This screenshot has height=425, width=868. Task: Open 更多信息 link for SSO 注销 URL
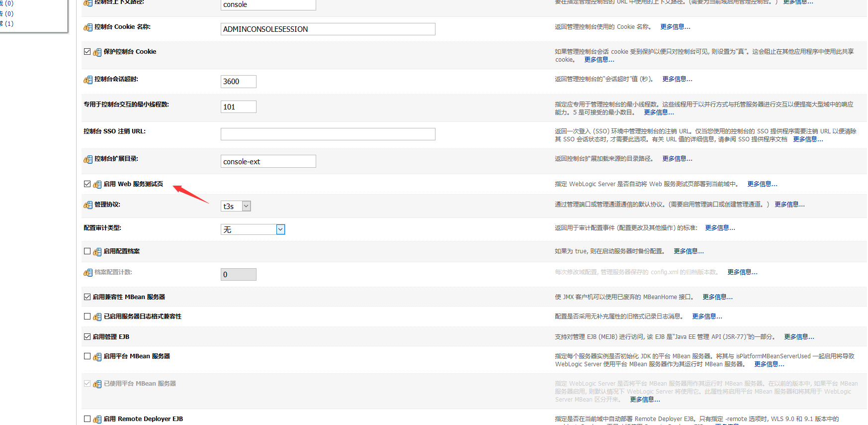[808, 139]
